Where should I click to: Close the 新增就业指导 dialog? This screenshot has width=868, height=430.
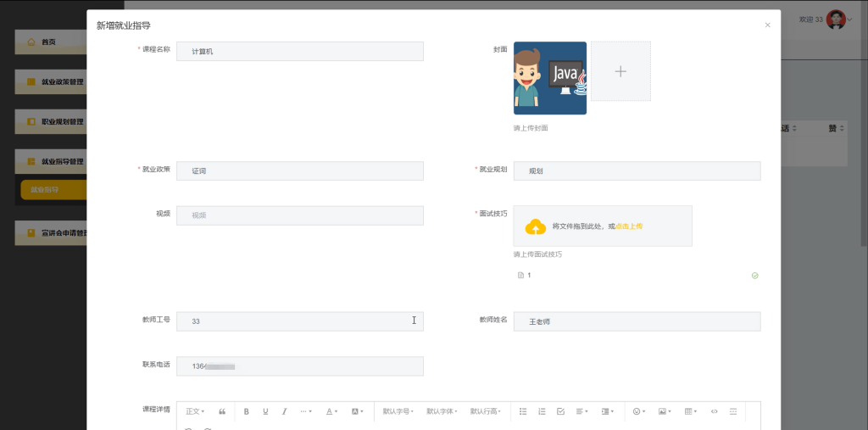(767, 25)
